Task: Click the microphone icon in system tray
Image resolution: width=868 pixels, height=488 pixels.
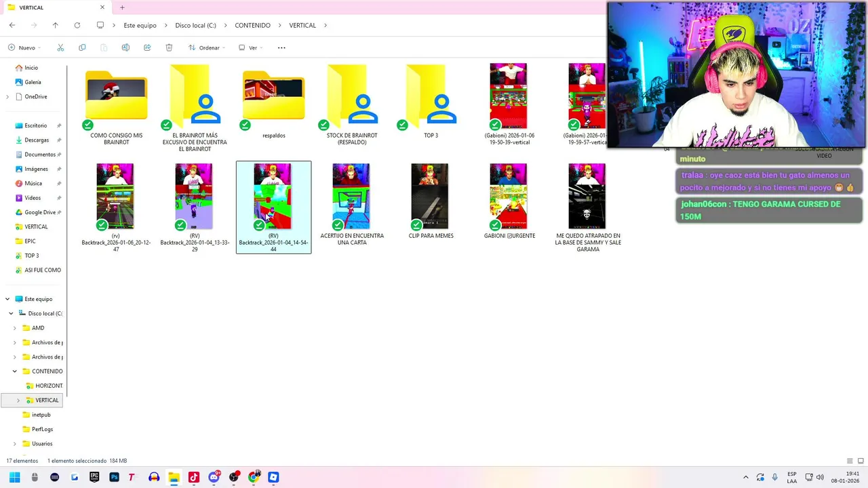Action: (775, 477)
